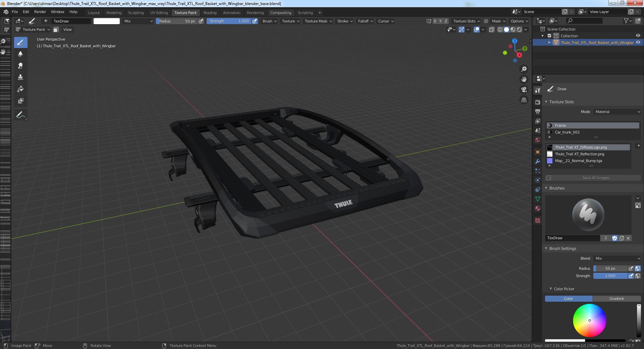Viewport: 644px width, 349px height.
Task: Select Car_trunk_001 material slot
Action: pyautogui.click(x=593, y=132)
